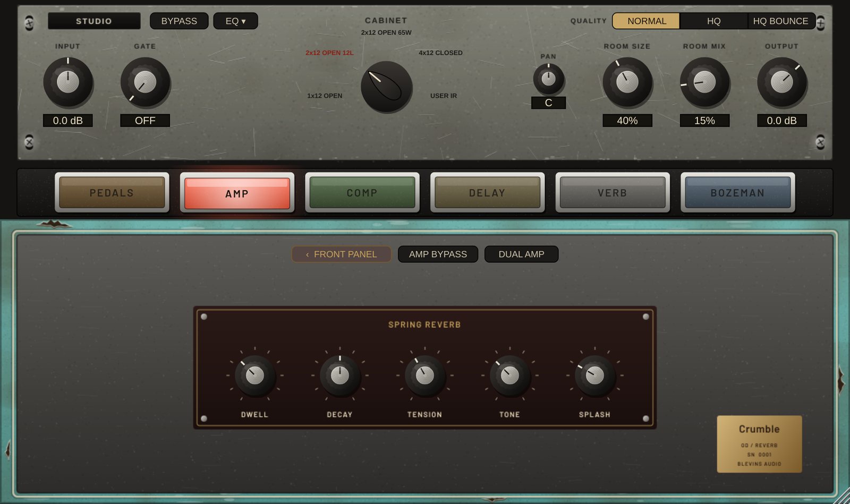This screenshot has width=850, height=504.
Task: Click the Crumble amp nameplate badge
Action: click(759, 444)
